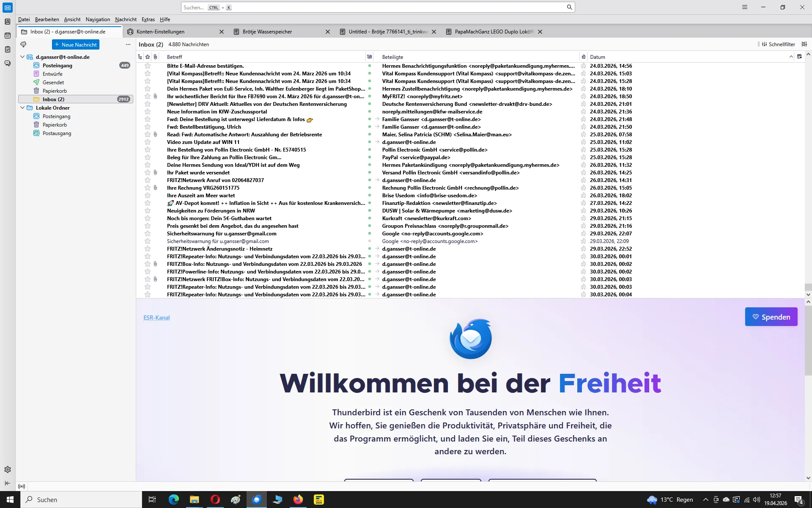Open the message list display options icon
This screenshot has height=508, width=812.
[804, 44]
